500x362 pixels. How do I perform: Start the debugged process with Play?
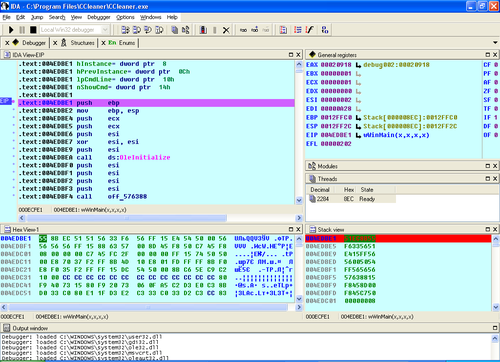click(x=11, y=30)
